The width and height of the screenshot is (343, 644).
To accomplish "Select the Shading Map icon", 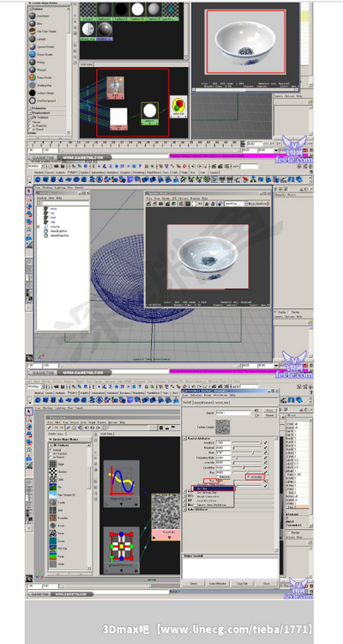I will tap(32, 85).
